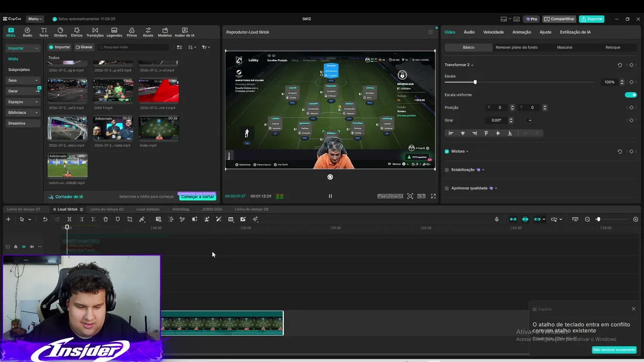The image size is (644, 362).
Task: Expand the Importar sidebar section
Action: [x=23, y=48]
